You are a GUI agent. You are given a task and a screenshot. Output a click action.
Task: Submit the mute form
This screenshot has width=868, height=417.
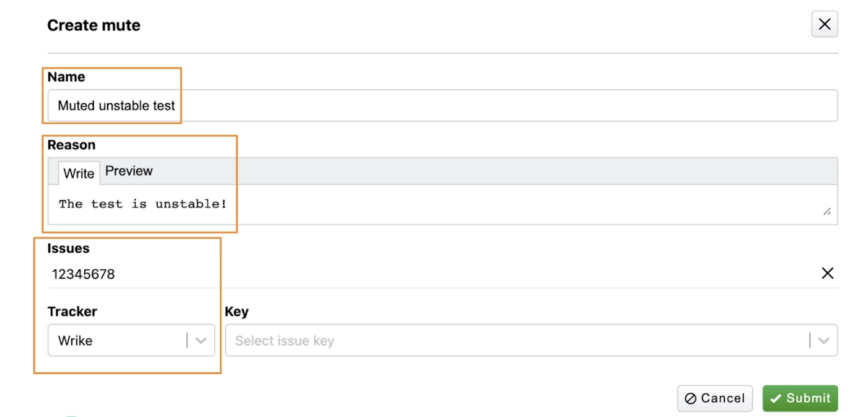(800, 398)
